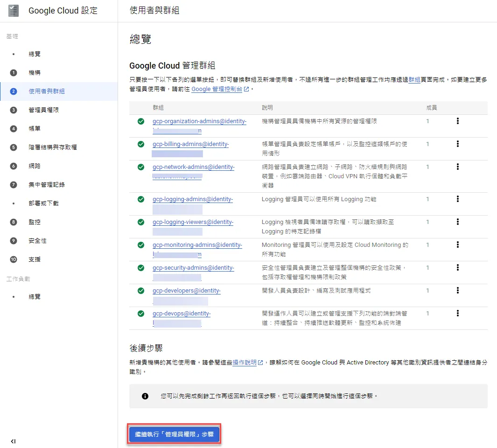Open the gcp-developers@identity group link
The width and height of the screenshot is (497, 448).
[186, 291]
